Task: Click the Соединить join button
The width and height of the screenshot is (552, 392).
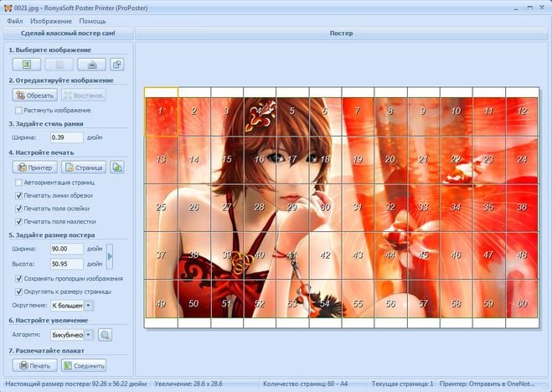Action: click(84, 365)
